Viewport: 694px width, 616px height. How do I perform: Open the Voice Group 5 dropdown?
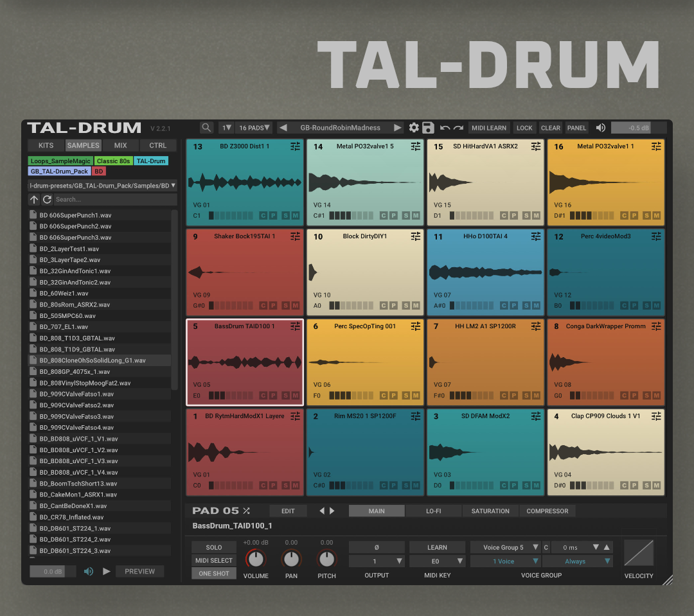pyautogui.click(x=506, y=547)
